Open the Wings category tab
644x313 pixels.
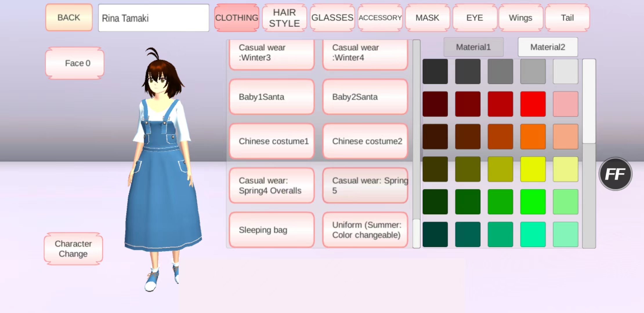[x=520, y=18]
